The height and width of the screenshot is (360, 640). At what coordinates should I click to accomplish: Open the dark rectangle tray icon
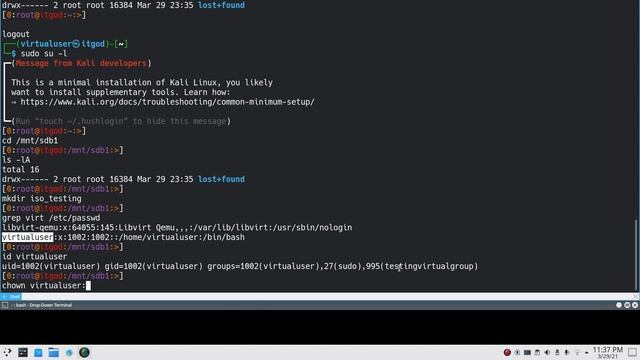tap(527, 352)
